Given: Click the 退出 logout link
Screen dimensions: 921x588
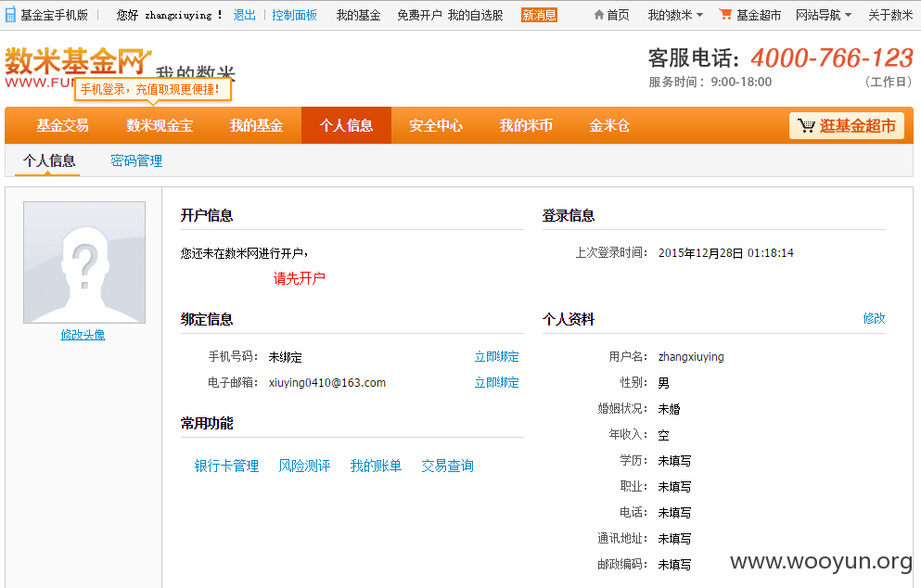Looking at the screenshot, I should [x=244, y=15].
